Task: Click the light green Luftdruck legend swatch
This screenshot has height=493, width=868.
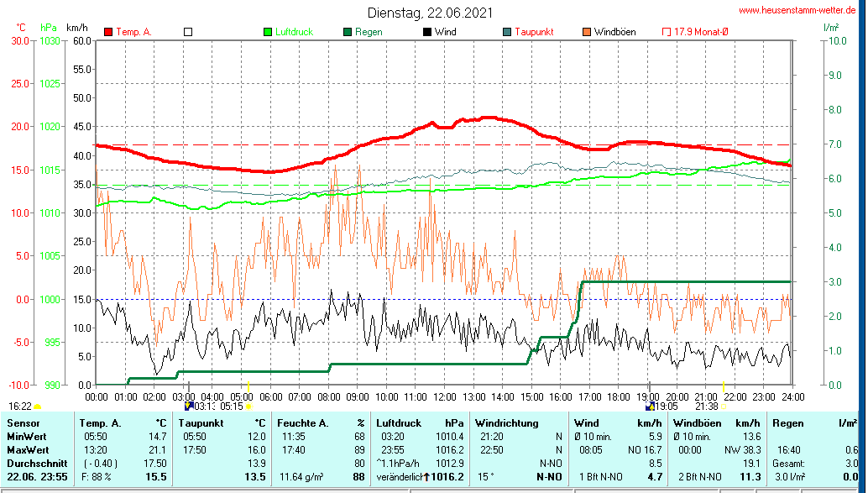Action: pyautogui.click(x=268, y=32)
